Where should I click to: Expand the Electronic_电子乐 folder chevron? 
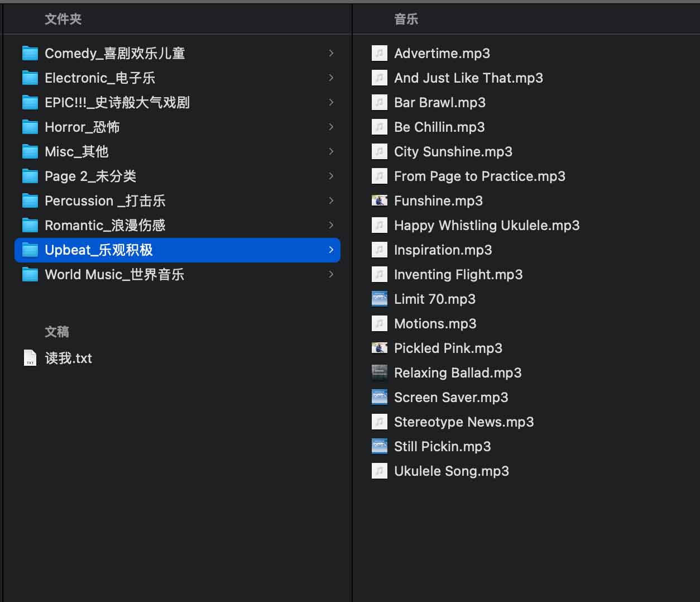click(x=331, y=78)
